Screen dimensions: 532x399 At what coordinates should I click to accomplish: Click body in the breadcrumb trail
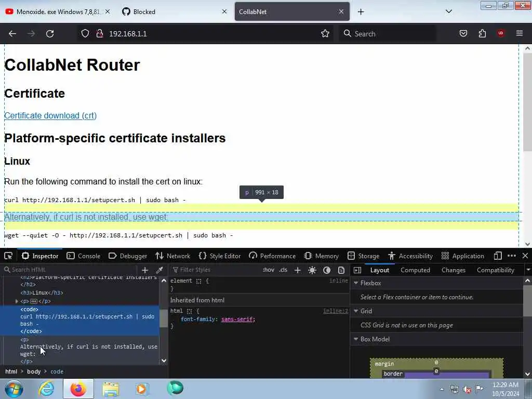click(34, 371)
